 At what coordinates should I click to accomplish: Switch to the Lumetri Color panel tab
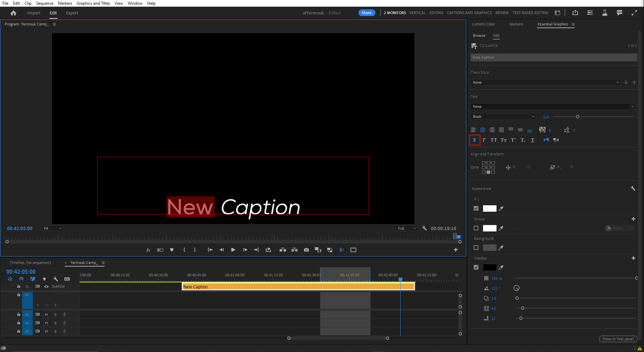pyautogui.click(x=483, y=24)
